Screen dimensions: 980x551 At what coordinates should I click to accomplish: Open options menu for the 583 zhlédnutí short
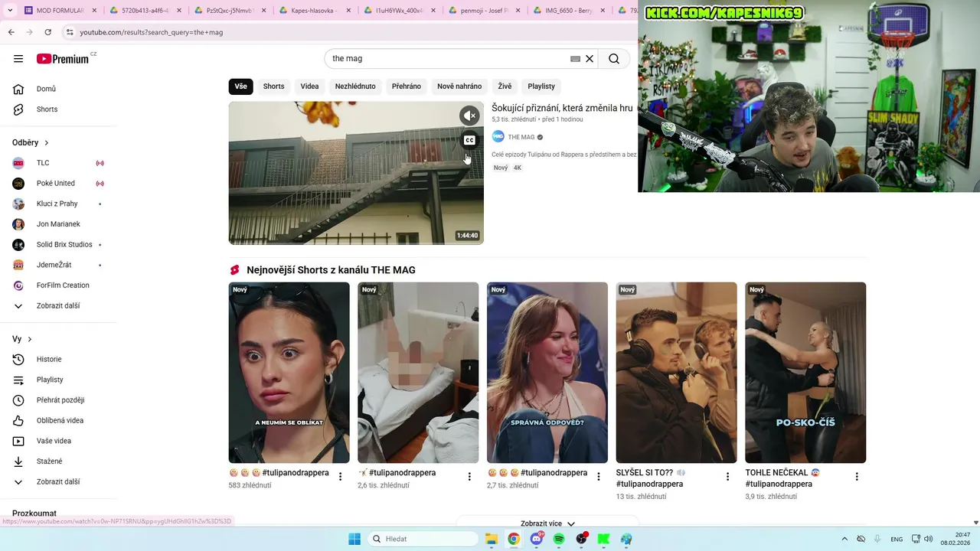[341, 477]
